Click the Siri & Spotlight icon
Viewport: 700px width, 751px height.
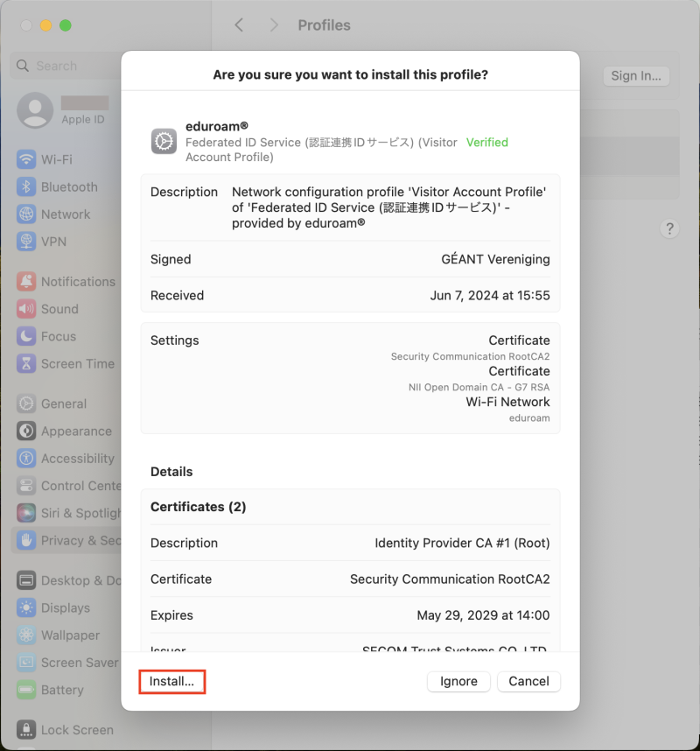pyautogui.click(x=26, y=513)
